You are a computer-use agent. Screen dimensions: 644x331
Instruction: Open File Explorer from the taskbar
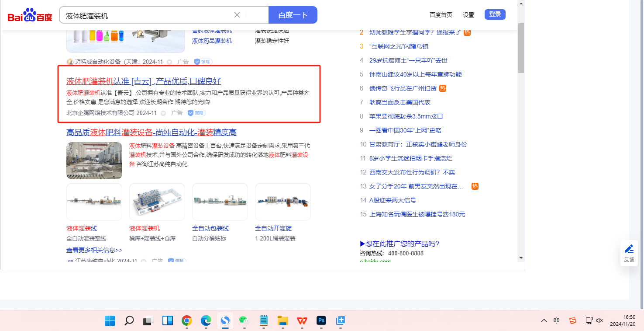click(282, 321)
